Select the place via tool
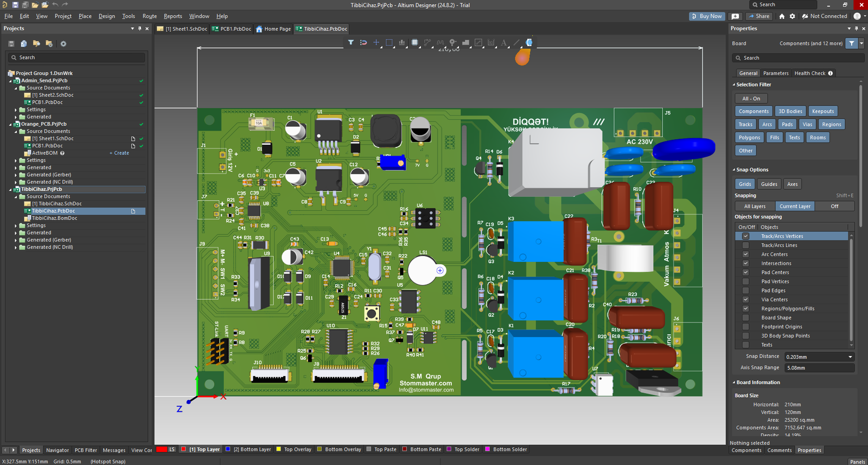Image resolution: width=868 pixels, height=465 pixels. (452, 42)
